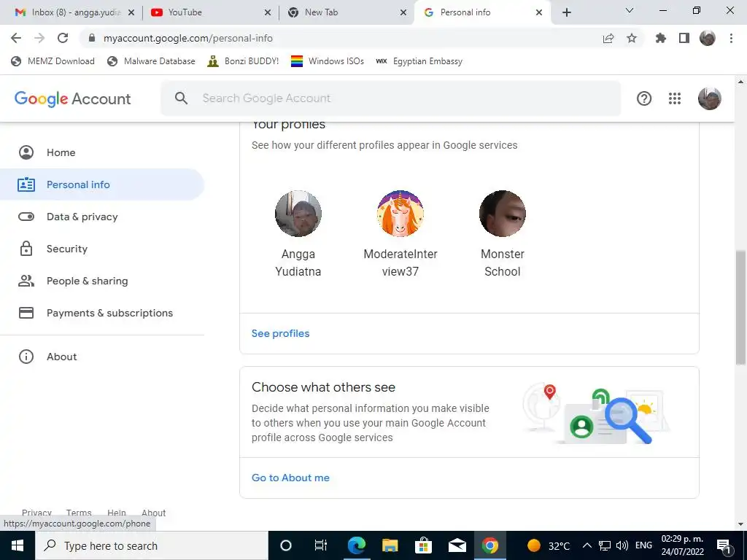Open the tab search dropdown arrow
Screen dimensions: 747x560
[630, 10]
